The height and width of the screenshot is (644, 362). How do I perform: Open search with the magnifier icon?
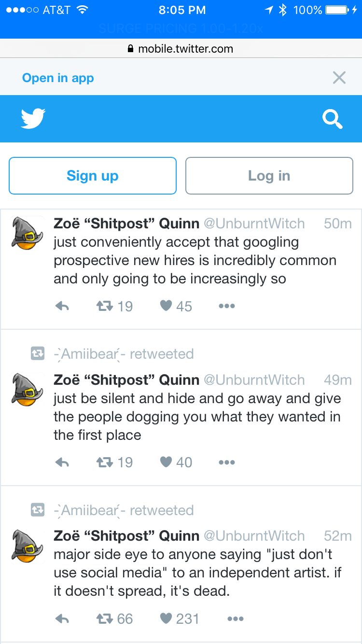[333, 119]
